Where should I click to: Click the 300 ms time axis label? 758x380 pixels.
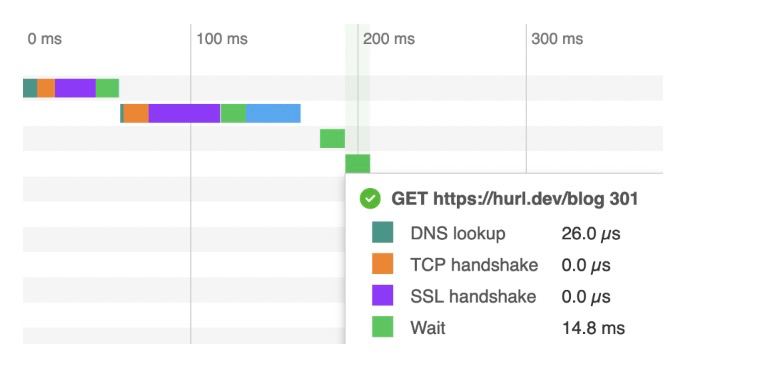[557, 39]
